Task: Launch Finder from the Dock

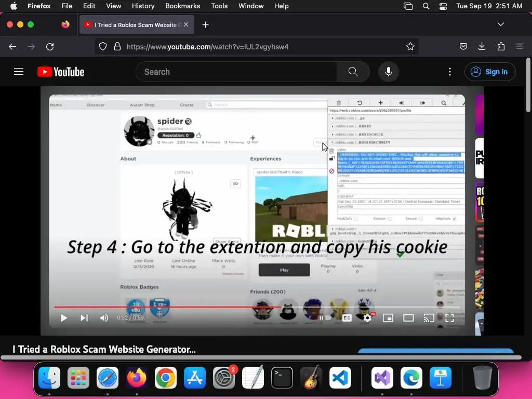Action: click(49, 377)
